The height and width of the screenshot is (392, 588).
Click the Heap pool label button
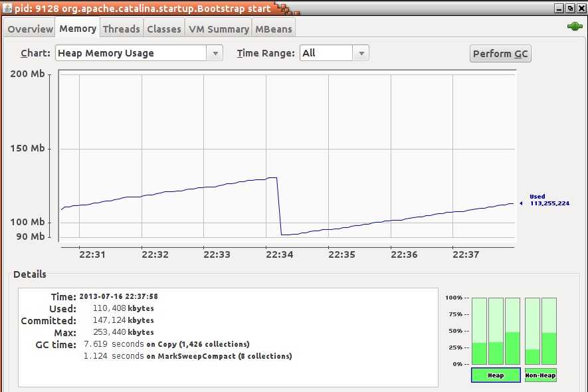click(496, 375)
